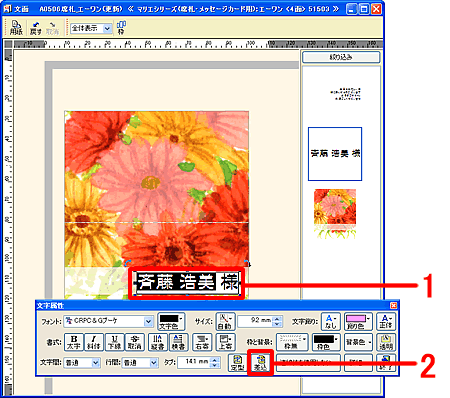Viewport: 450px width, 398px height.
Task: Click the 絞り込み button in right panel
Action: tap(341, 57)
